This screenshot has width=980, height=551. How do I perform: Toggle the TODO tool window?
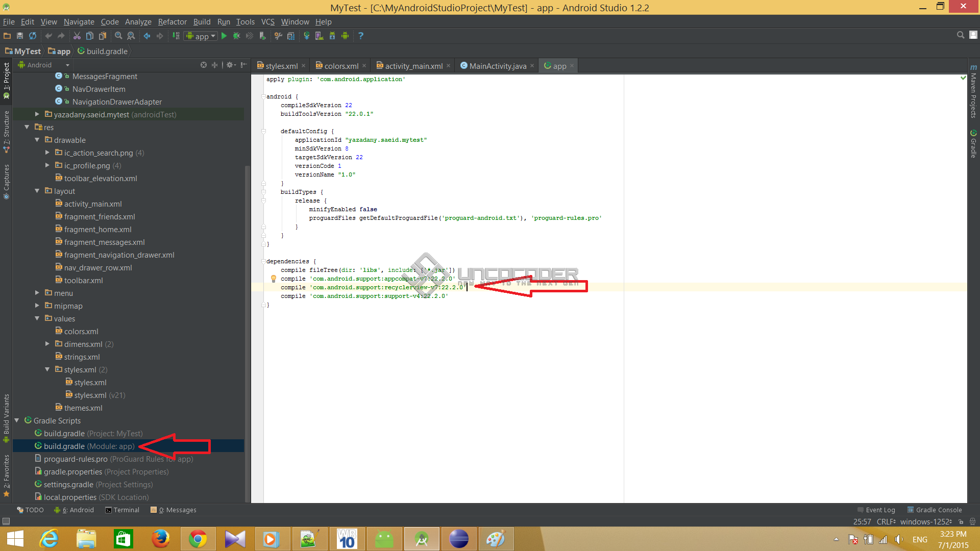click(x=30, y=510)
